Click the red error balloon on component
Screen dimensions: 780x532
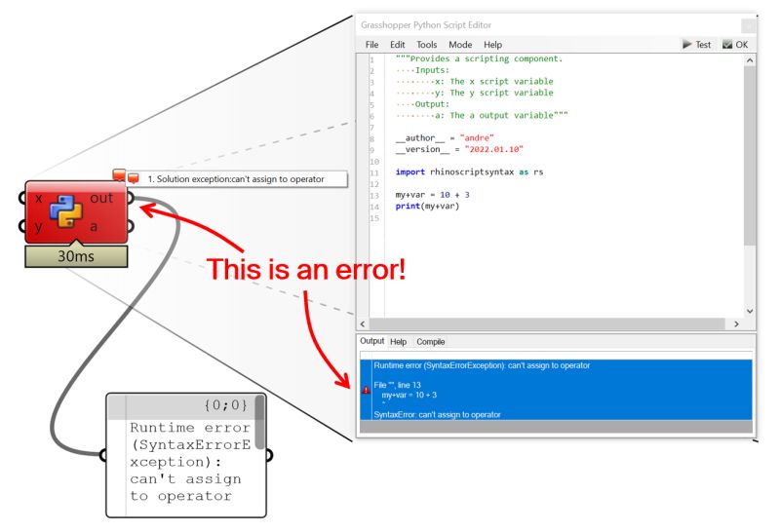[x=119, y=175]
